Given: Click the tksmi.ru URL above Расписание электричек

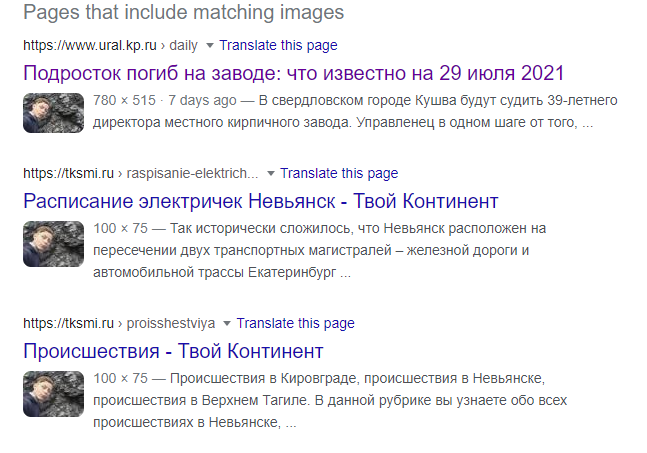Looking at the screenshot, I should (x=64, y=174).
